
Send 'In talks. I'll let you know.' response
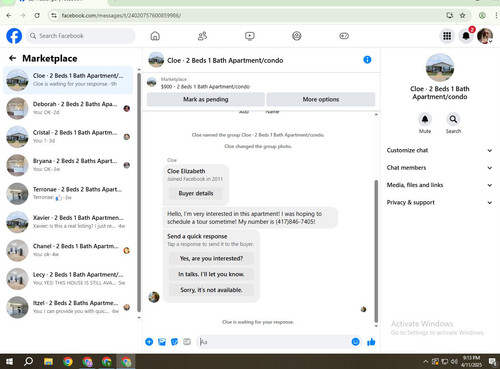pyautogui.click(x=211, y=274)
